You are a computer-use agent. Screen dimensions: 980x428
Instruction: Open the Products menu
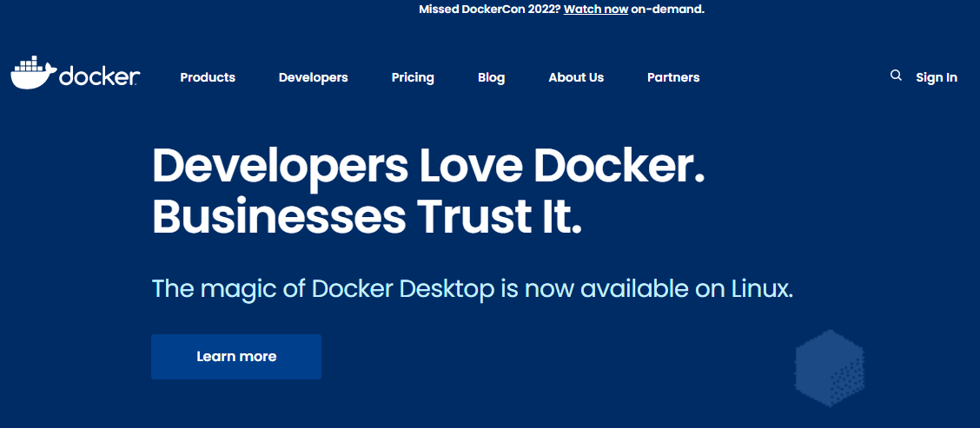(208, 77)
